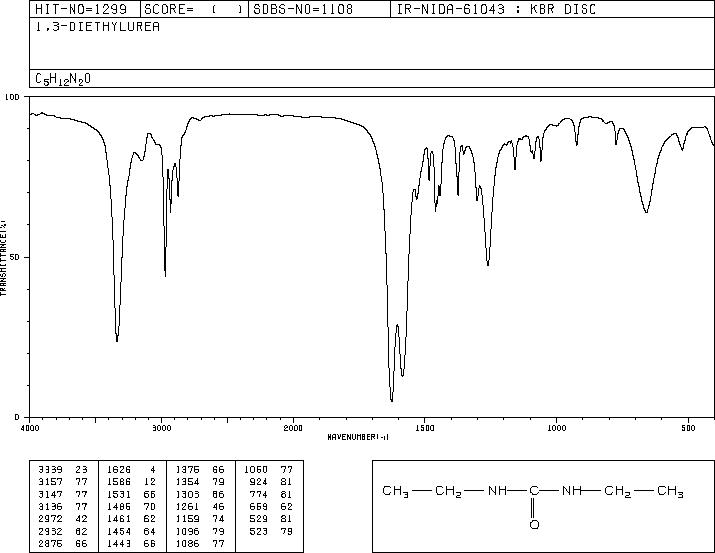
Task: Select the 1586 peak table entry
Action: (131, 482)
